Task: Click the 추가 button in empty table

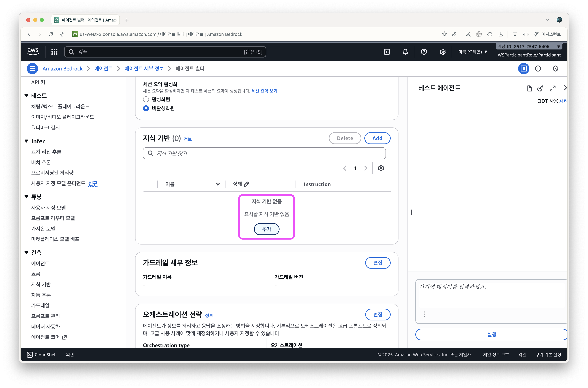Action: 266,229
